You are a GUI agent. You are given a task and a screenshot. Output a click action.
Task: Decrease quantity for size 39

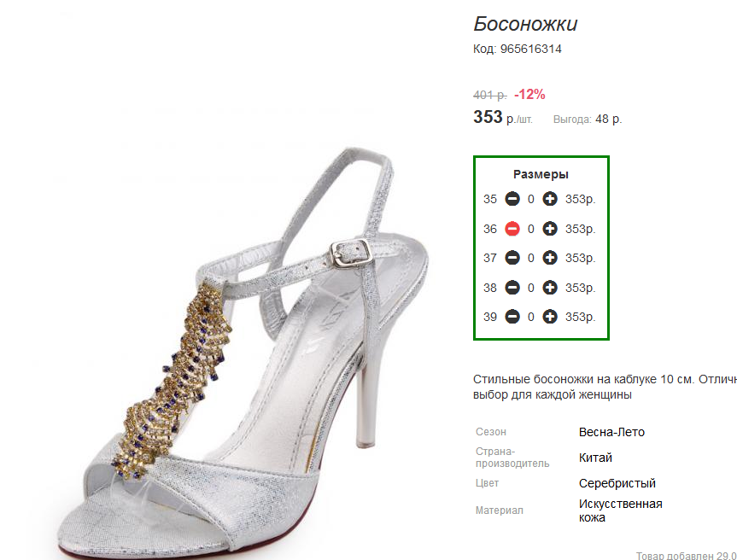coord(512,317)
